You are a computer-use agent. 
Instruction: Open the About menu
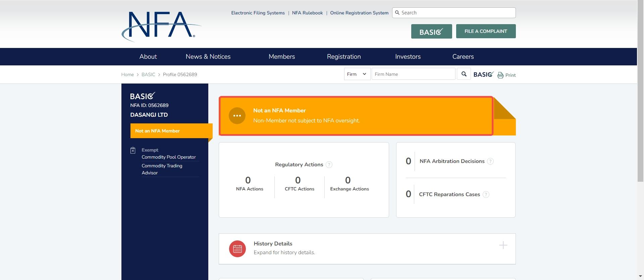click(x=148, y=57)
